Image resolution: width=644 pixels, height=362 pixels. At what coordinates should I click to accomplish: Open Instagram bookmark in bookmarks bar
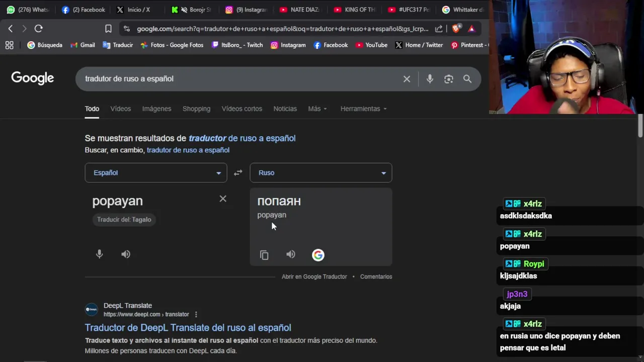(x=288, y=45)
